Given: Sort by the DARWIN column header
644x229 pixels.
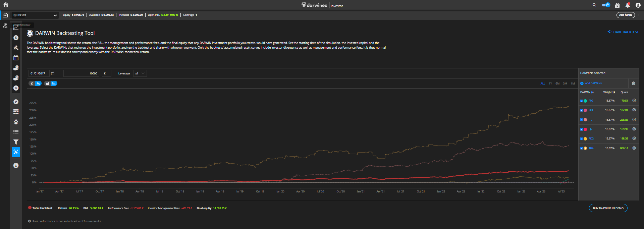Looking at the screenshot, I should pos(587,92).
